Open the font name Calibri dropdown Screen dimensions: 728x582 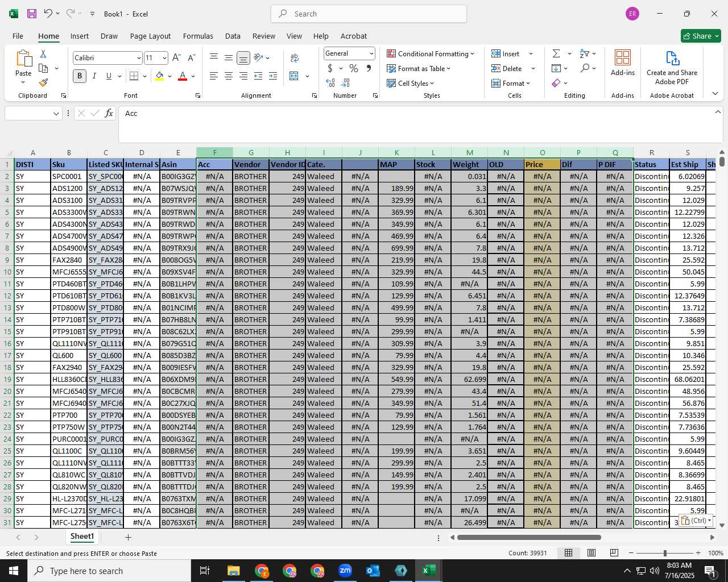(x=138, y=58)
